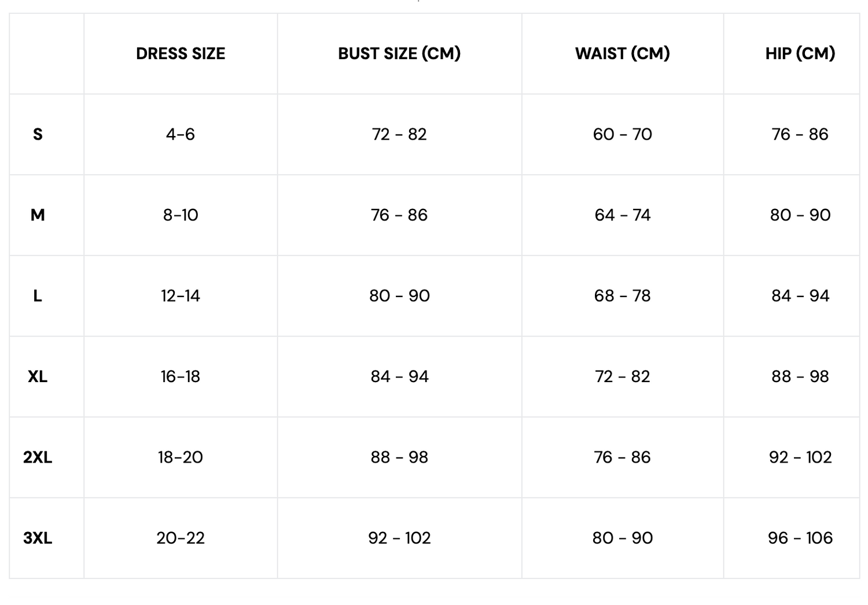This screenshot has height=605, width=868.
Task: Select the BUST SIZE (CM) header
Action: pos(399,54)
